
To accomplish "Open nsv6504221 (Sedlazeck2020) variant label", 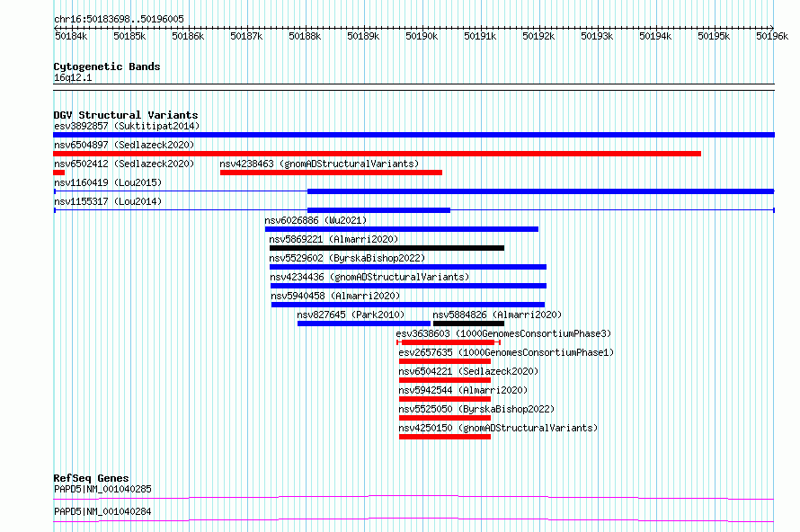I will point(468,371).
